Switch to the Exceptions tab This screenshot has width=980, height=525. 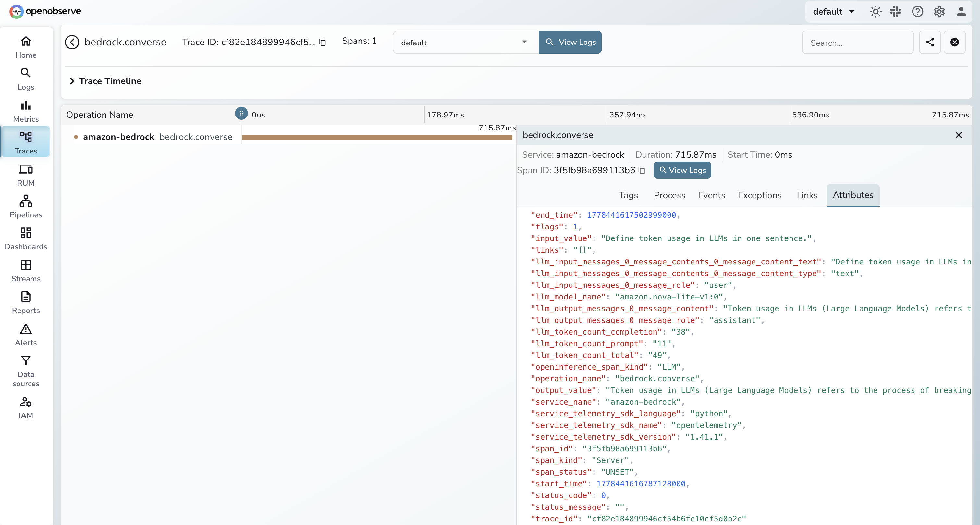[759, 195]
